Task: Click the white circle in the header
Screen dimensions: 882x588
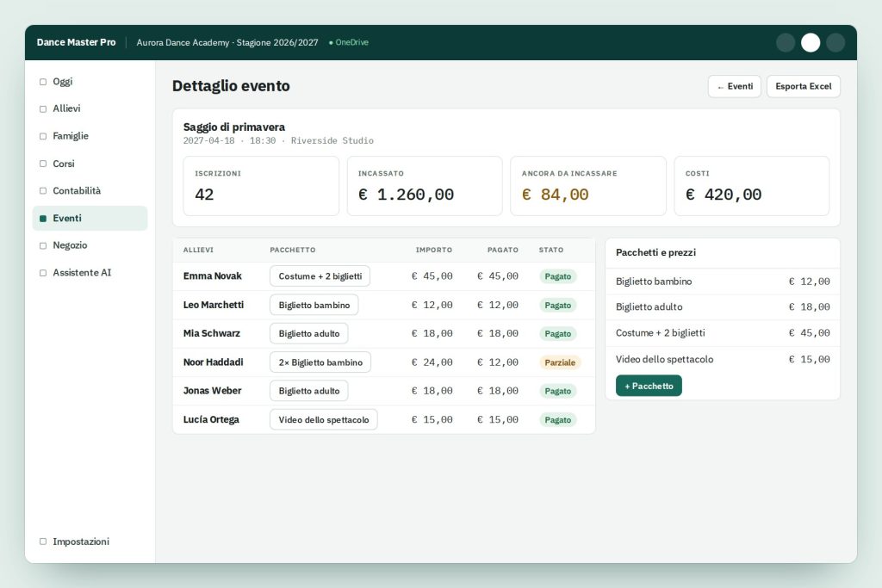Action: [x=810, y=43]
